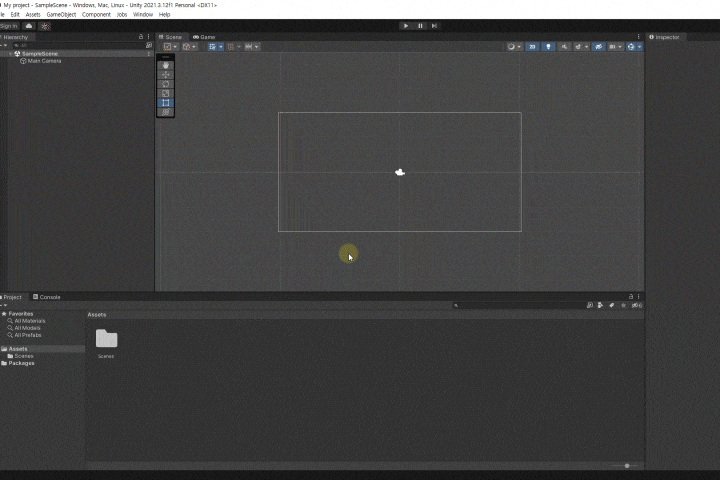Open grid settings dropdown arrow
Screen dimensions: 720x480
pos(221,47)
